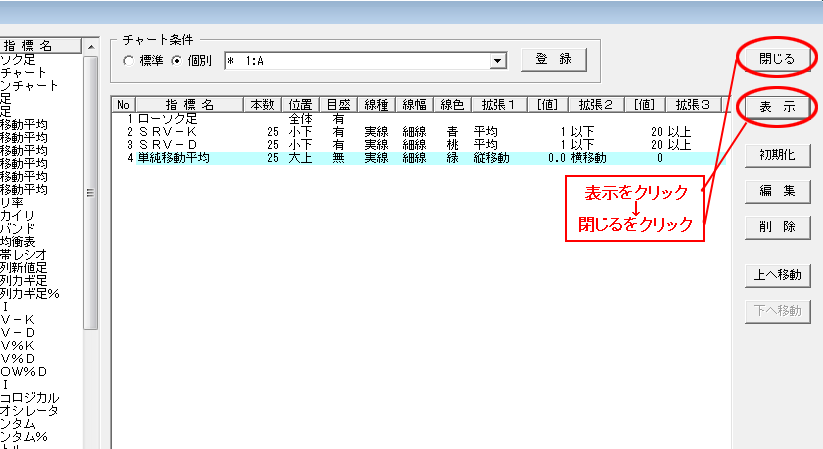The height and width of the screenshot is (449, 823).
Task: Click the 位置 column header
Action: pyautogui.click(x=300, y=105)
